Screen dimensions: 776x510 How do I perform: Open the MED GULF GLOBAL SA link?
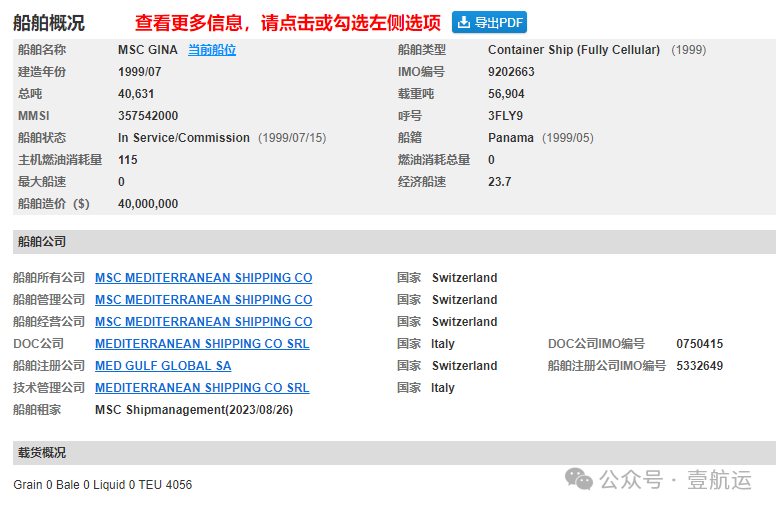pyautogui.click(x=163, y=366)
